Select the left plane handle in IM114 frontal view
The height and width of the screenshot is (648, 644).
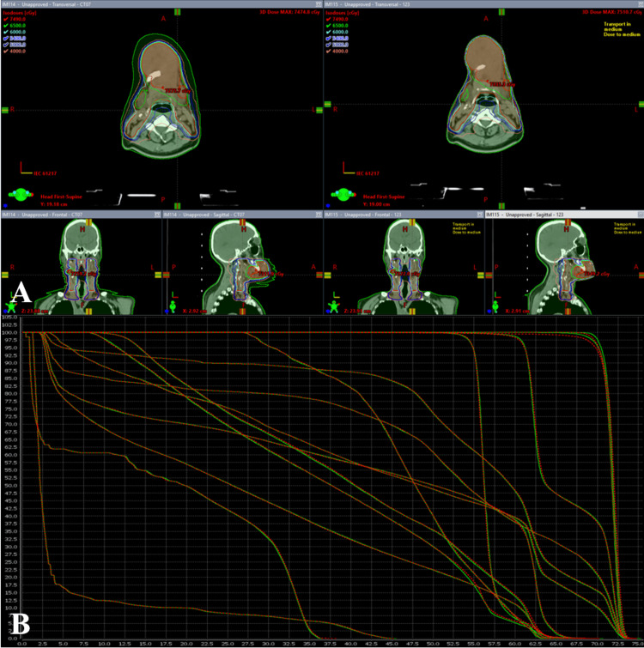click(x=5, y=275)
